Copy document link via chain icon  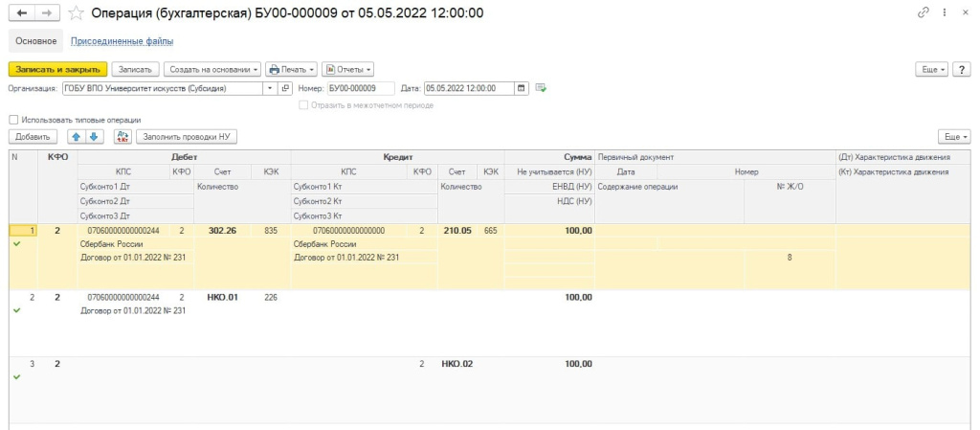pos(924,12)
